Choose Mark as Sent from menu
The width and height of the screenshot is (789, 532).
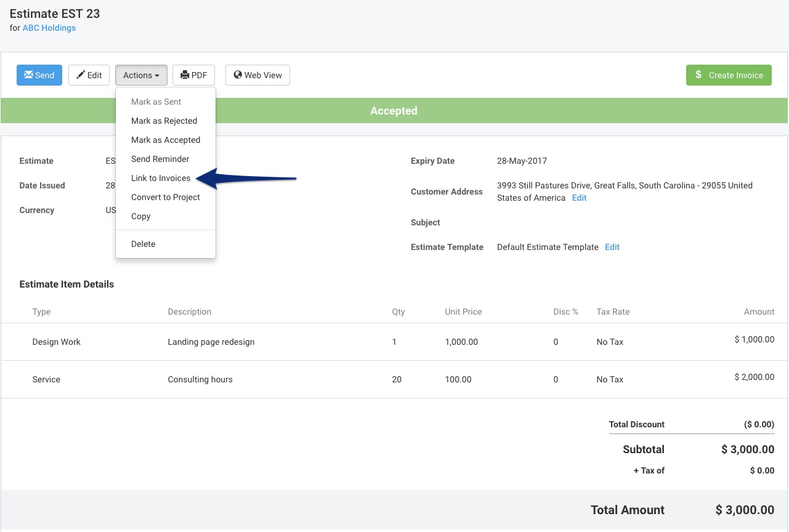[156, 102]
